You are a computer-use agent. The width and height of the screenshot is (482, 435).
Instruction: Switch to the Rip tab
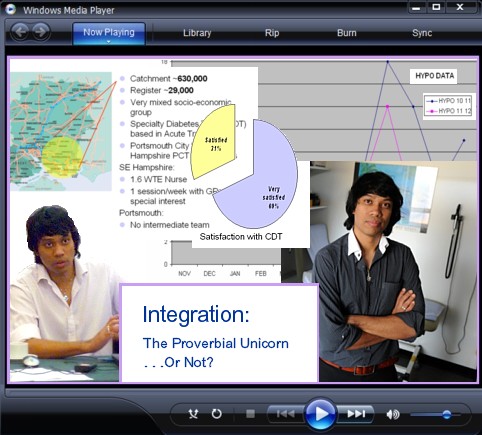(x=272, y=33)
